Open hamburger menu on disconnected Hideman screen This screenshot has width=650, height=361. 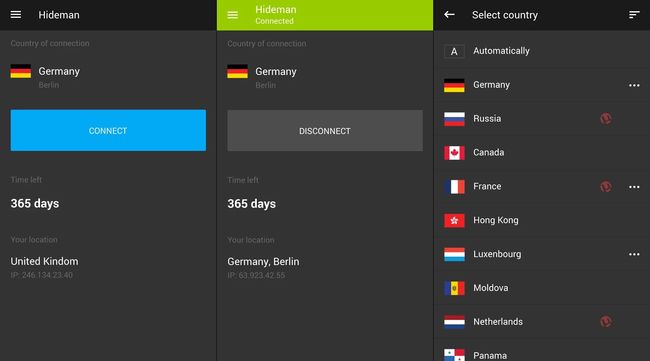(x=16, y=15)
